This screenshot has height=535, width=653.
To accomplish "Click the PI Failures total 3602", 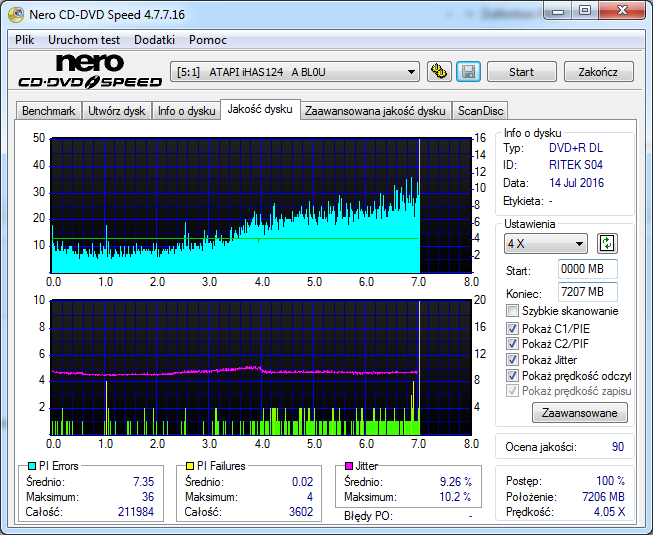I will (301, 512).
